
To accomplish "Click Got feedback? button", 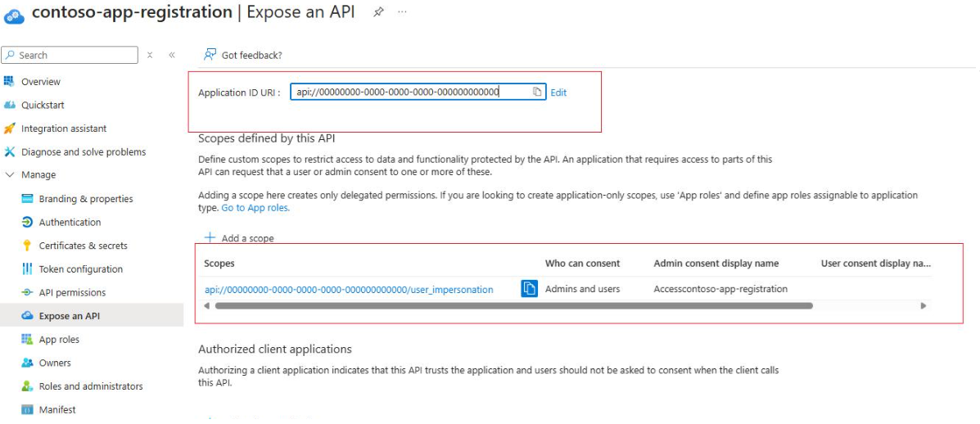I will tap(243, 55).
